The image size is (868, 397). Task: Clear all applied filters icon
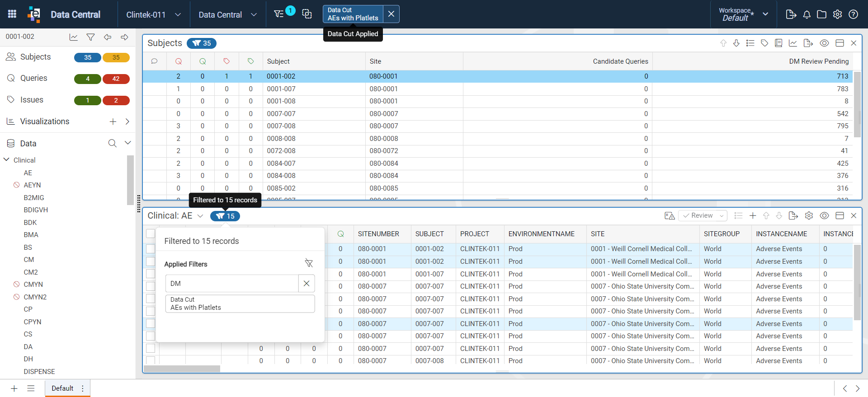click(309, 263)
